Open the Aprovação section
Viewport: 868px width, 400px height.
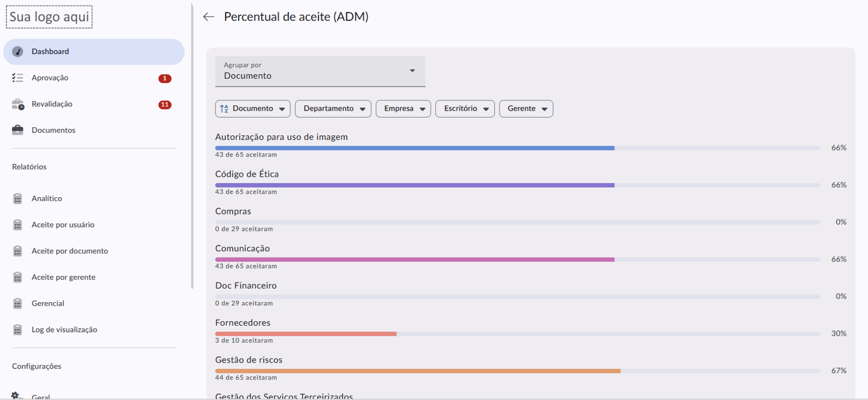[94, 78]
